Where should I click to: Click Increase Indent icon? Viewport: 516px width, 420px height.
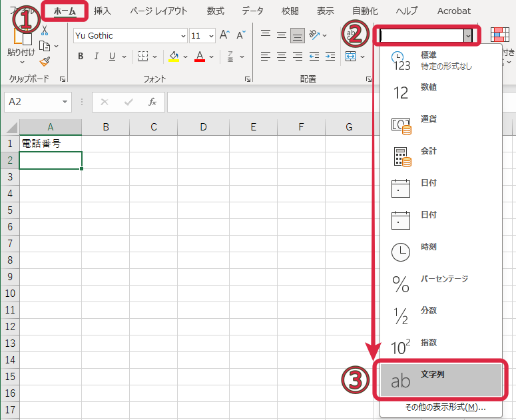click(330, 56)
